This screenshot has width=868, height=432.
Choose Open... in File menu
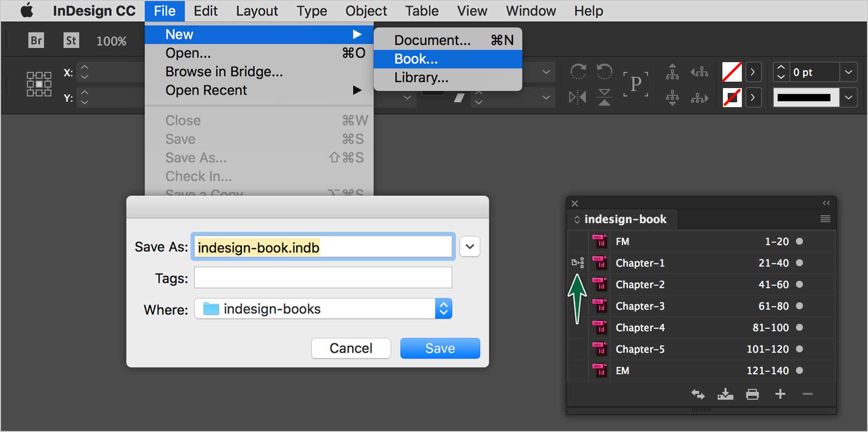point(259,53)
